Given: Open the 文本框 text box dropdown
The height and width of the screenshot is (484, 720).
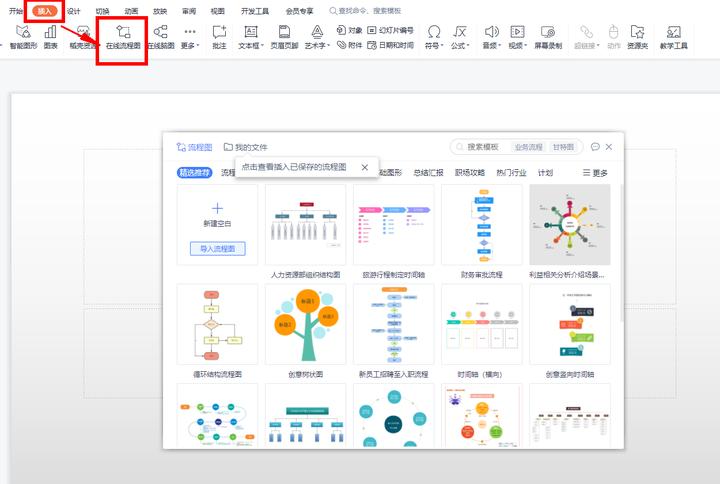Looking at the screenshot, I should tap(251, 37).
